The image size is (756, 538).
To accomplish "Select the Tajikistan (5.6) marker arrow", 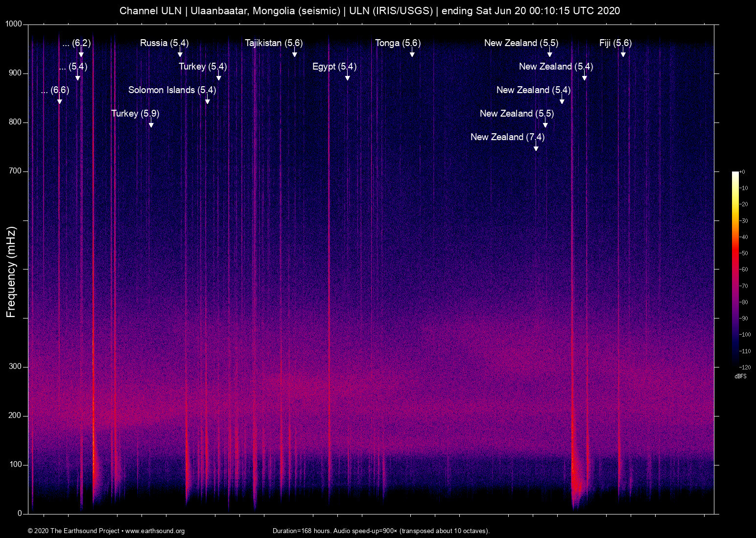I will [294, 53].
